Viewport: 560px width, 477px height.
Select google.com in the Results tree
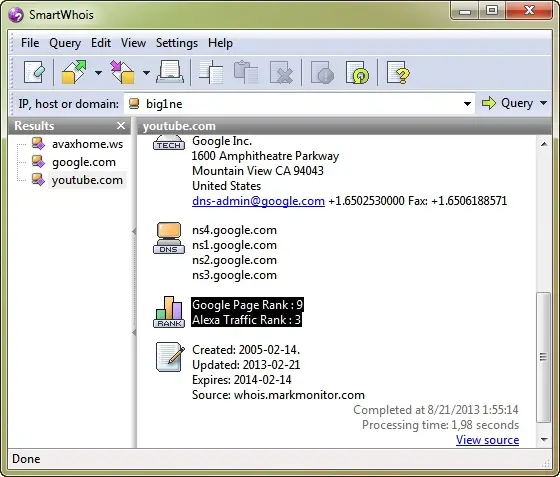pyautogui.click(x=84, y=162)
